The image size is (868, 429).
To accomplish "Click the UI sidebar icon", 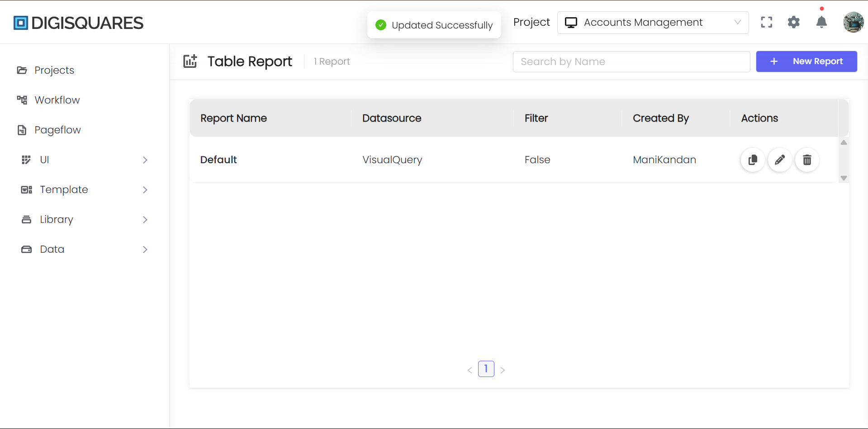I will pos(26,160).
